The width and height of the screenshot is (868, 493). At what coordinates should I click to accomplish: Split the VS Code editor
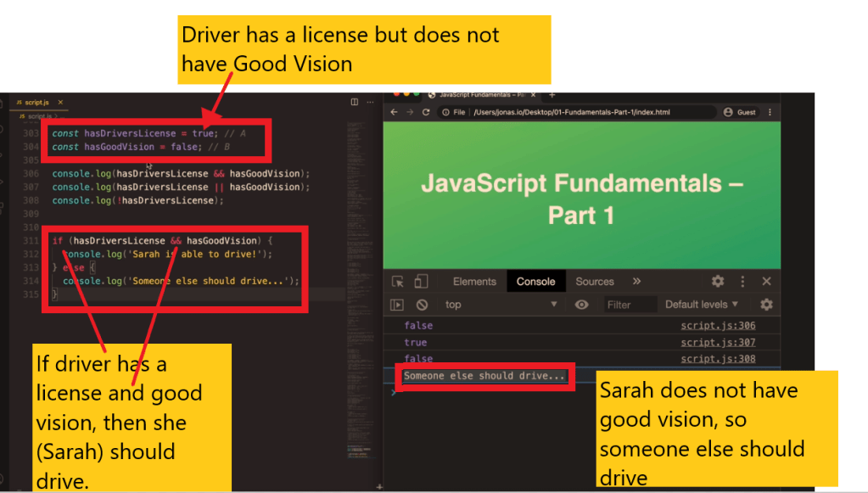click(x=355, y=102)
